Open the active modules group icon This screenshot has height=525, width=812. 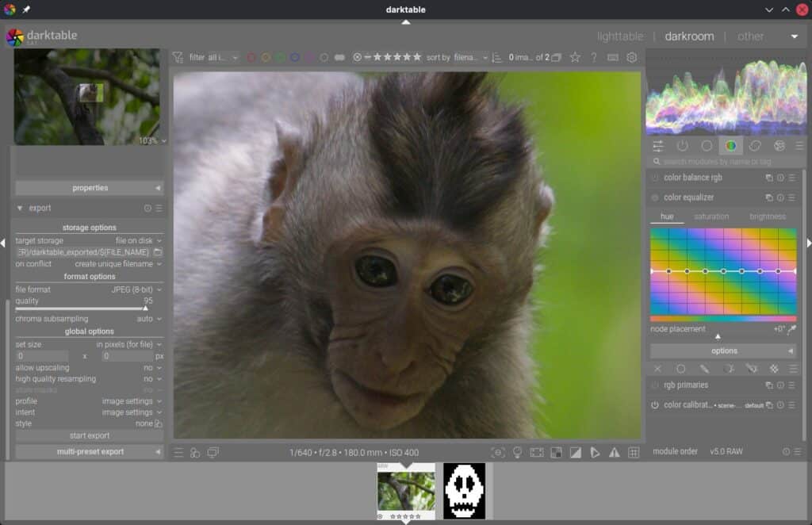coord(681,146)
